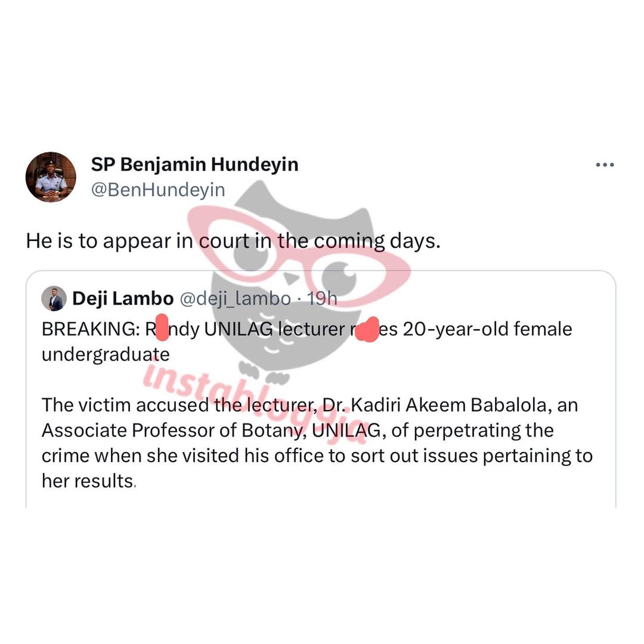Click 'her results' at end of quoted tweet

pos(88,481)
